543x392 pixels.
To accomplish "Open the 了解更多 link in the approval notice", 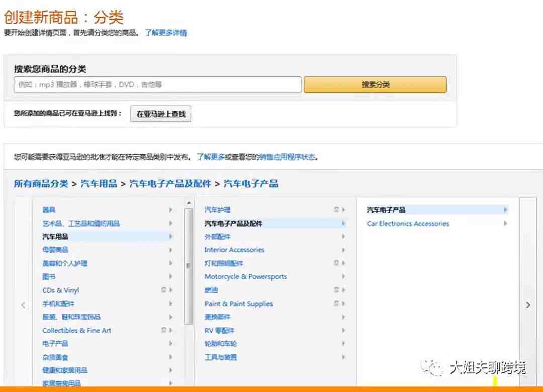I will coord(211,157).
